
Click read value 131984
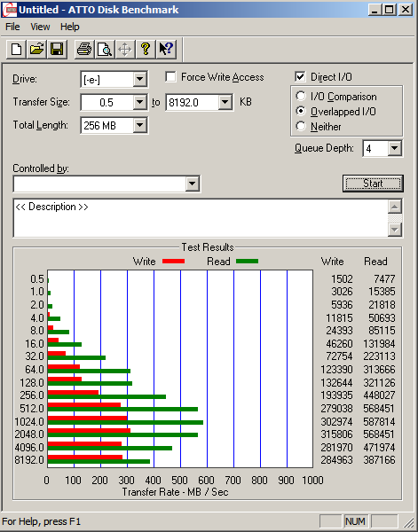379,344
